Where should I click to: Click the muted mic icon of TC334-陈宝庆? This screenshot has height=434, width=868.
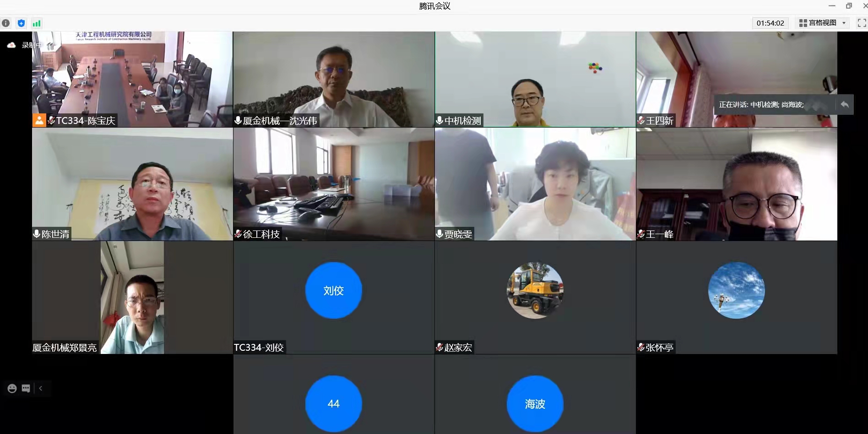click(x=51, y=120)
